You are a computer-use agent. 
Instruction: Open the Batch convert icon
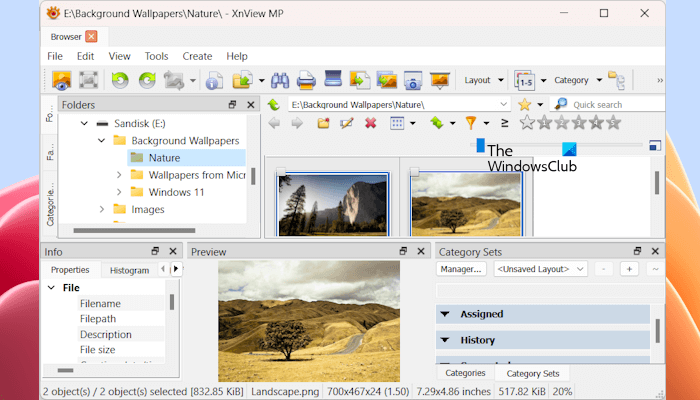pyautogui.click(x=387, y=80)
